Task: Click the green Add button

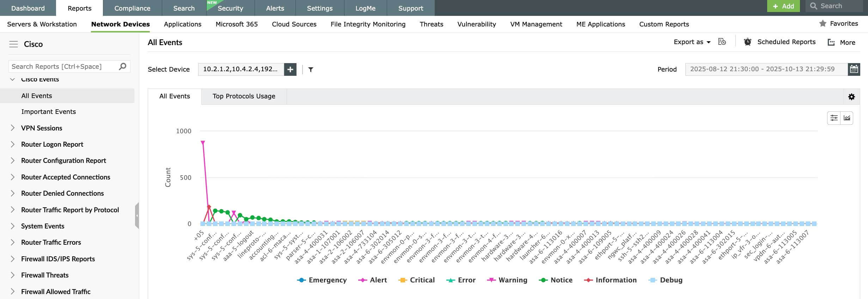Action: tap(783, 6)
